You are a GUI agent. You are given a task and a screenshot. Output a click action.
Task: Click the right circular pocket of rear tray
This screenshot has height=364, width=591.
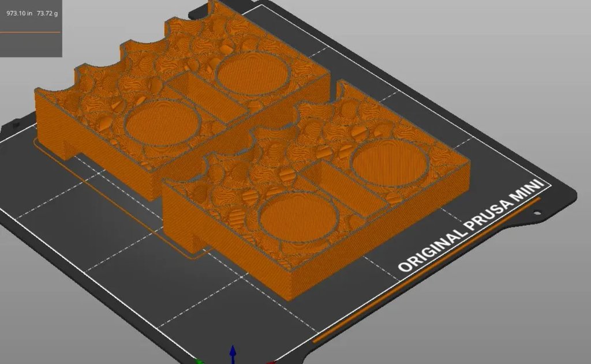[253, 76]
